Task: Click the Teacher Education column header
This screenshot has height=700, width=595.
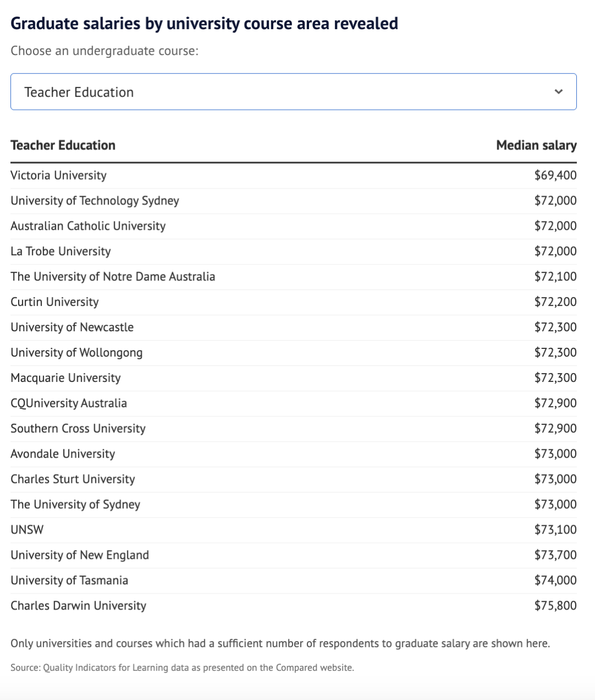Action: tap(63, 146)
